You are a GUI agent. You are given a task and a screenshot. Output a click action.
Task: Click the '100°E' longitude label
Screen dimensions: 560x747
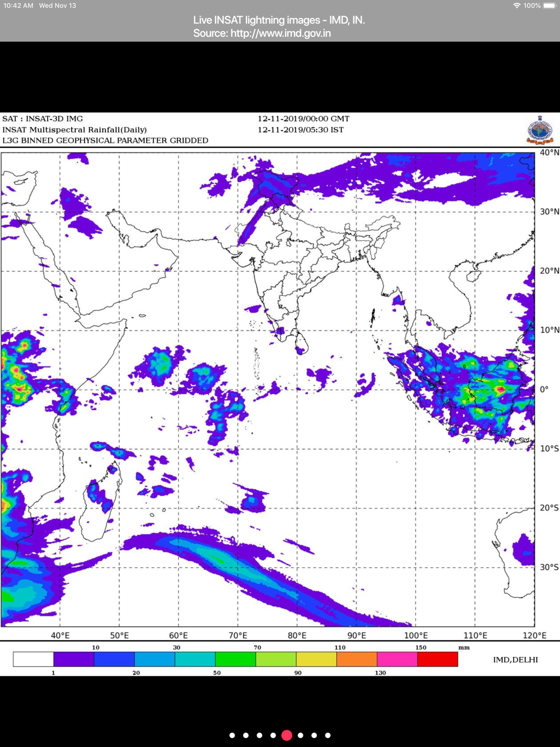click(x=416, y=636)
